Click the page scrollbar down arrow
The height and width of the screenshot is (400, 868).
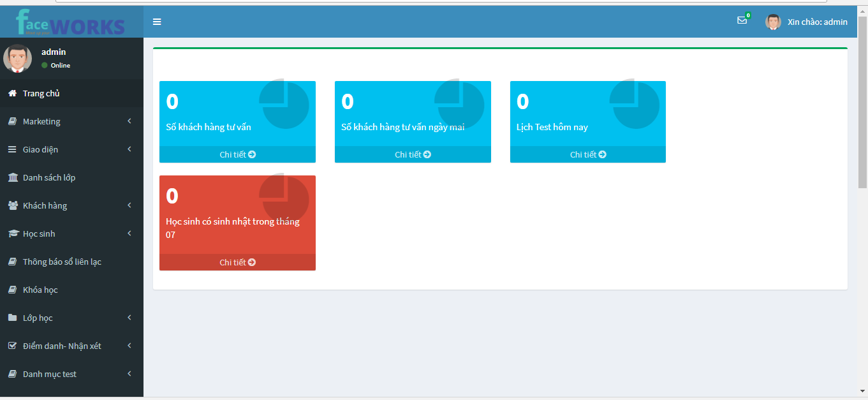pyautogui.click(x=862, y=390)
